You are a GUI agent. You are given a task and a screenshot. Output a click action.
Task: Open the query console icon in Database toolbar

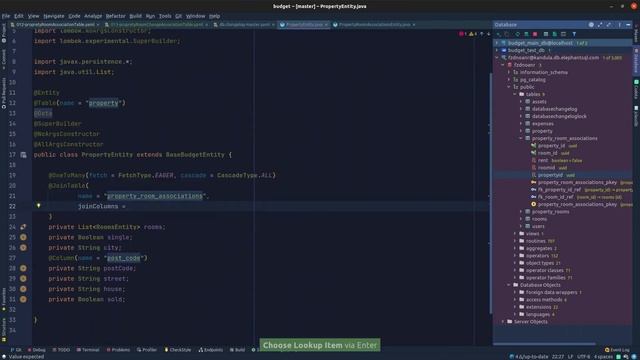pyautogui.click(x=563, y=34)
